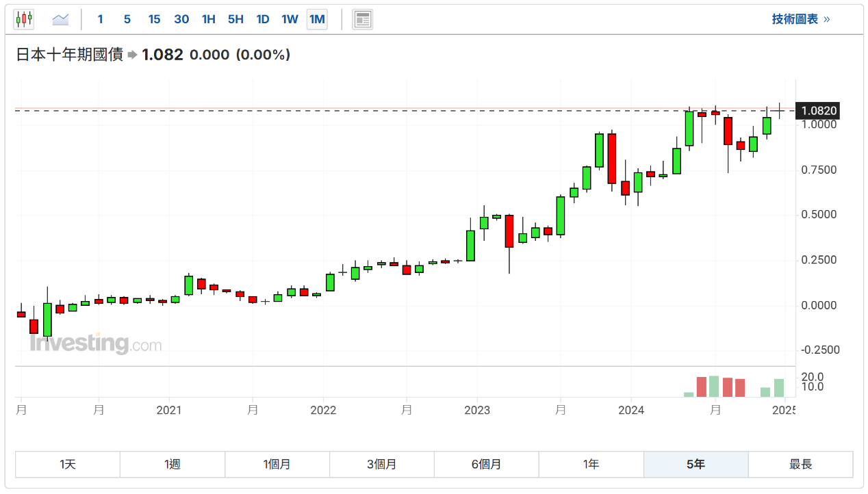868x494 pixels.
Task: Choose the 15 minute interval
Action: [x=154, y=19]
